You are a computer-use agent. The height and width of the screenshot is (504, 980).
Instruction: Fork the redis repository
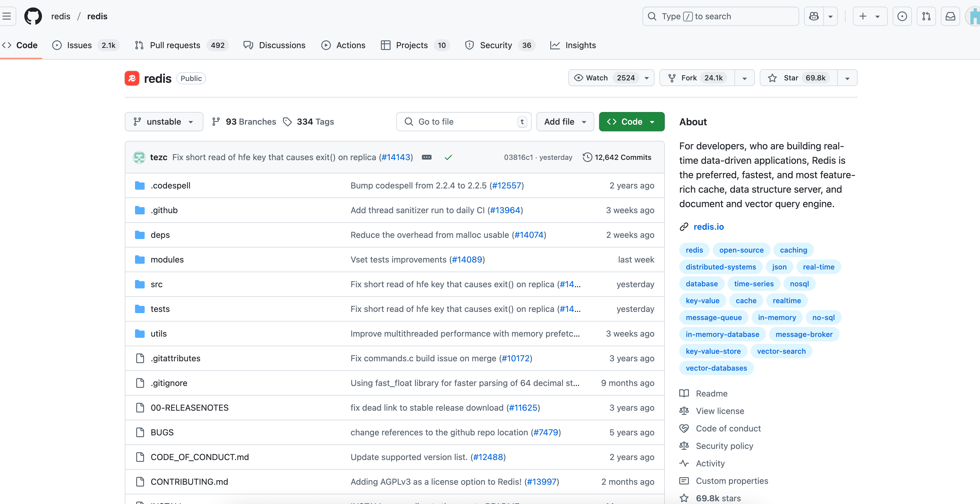(x=697, y=78)
